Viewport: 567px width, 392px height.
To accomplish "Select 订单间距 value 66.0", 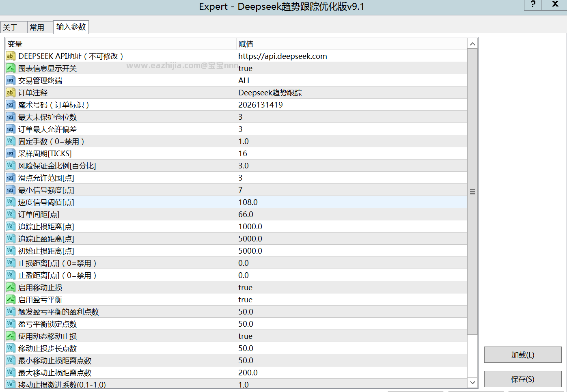I will [351, 214].
